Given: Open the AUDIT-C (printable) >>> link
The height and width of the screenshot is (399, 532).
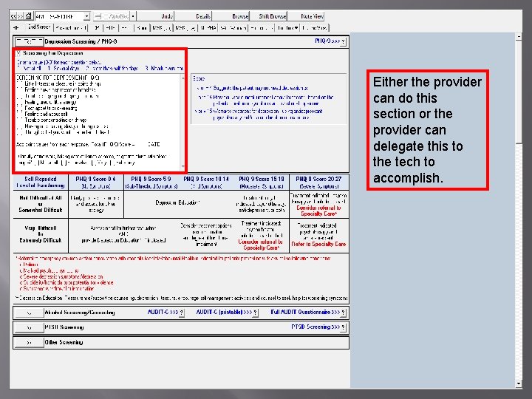Looking at the screenshot, I should tap(224, 312).
